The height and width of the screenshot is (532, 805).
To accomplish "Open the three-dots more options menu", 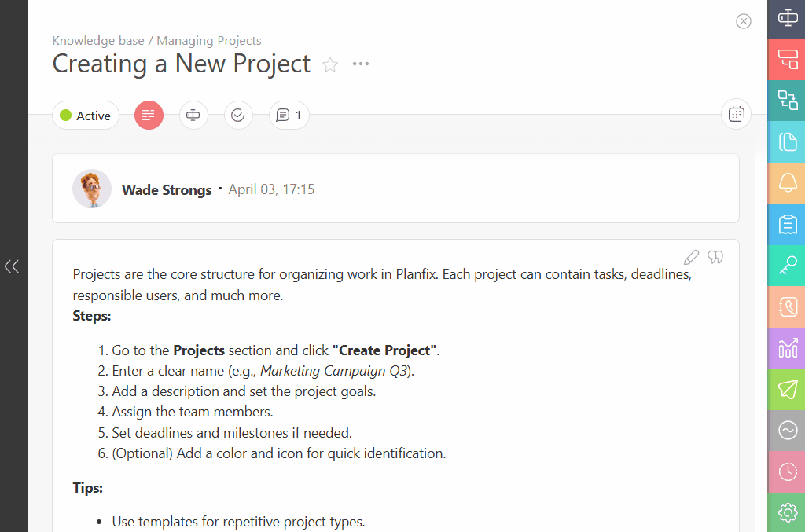I will click(360, 64).
